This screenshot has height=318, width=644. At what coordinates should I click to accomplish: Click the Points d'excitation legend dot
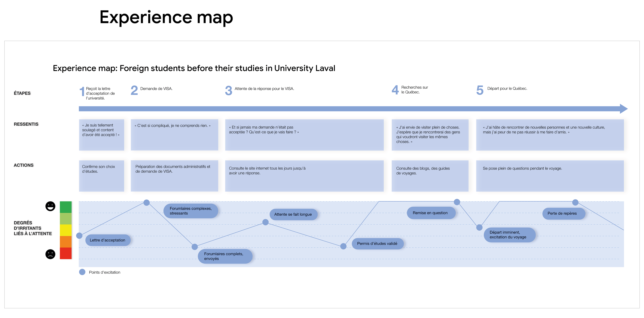click(82, 272)
